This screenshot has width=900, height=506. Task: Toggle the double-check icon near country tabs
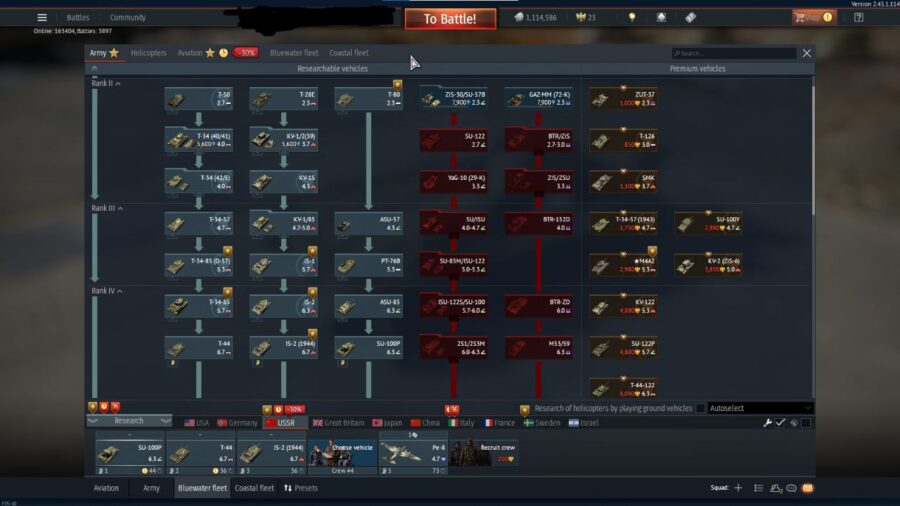tap(793, 423)
